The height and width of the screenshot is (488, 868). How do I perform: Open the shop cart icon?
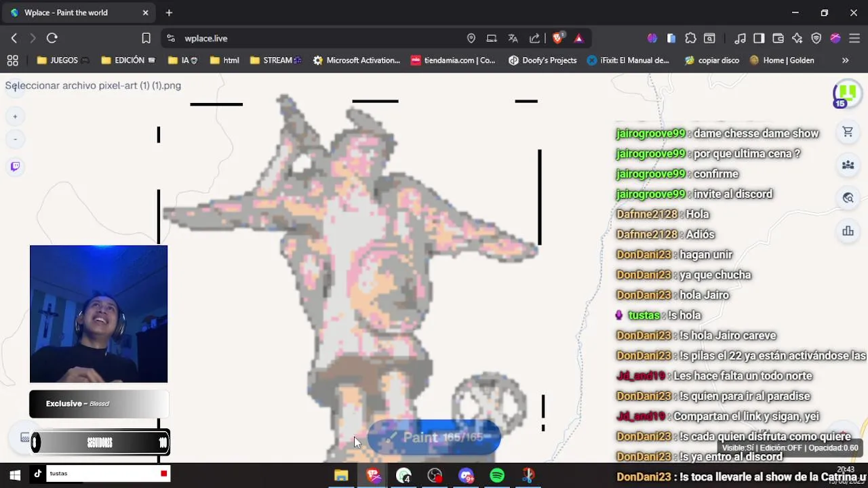click(x=848, y=132)
